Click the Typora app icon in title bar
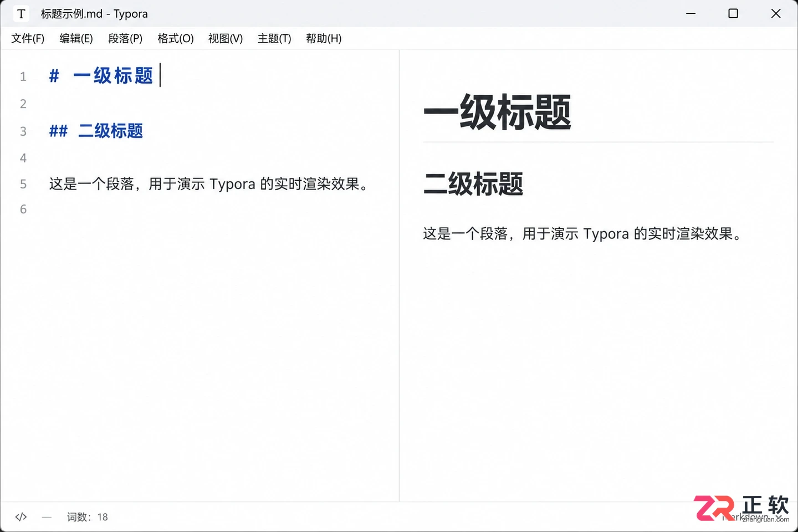Viewport: 798px width, 532px height. point(21,14)
